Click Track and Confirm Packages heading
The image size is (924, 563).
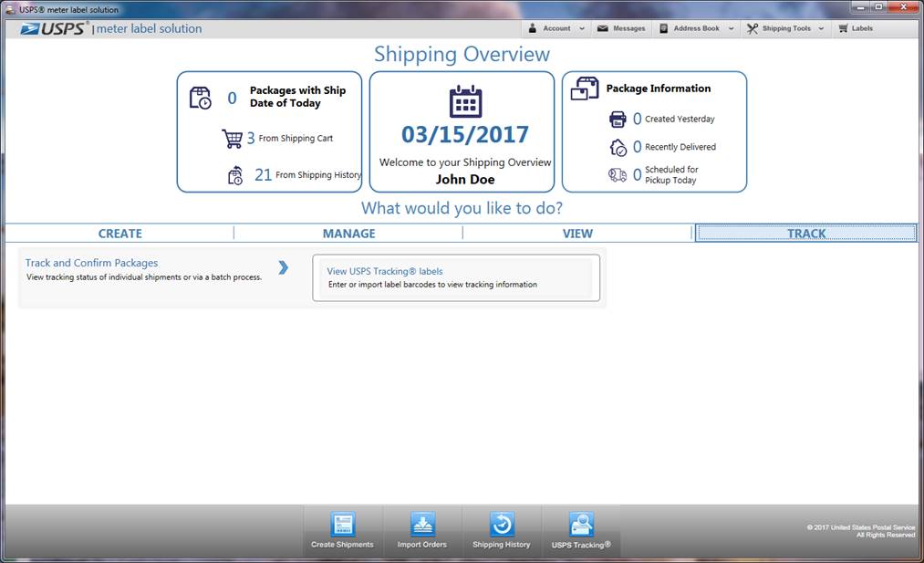pyautogui.click(x=91, y=263)
